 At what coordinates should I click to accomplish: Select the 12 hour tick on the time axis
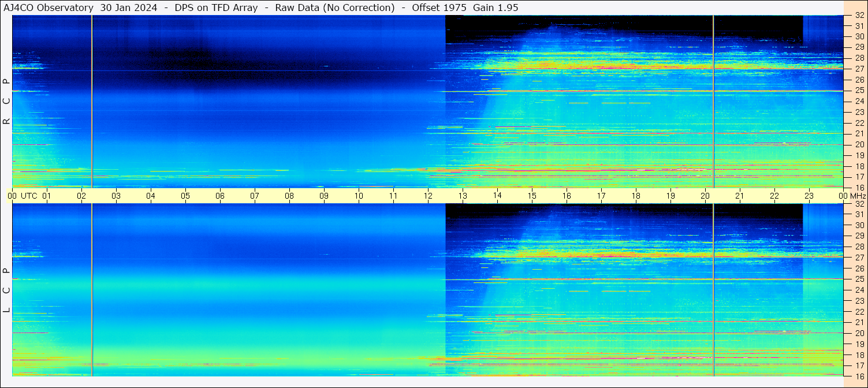coord(428,196)
